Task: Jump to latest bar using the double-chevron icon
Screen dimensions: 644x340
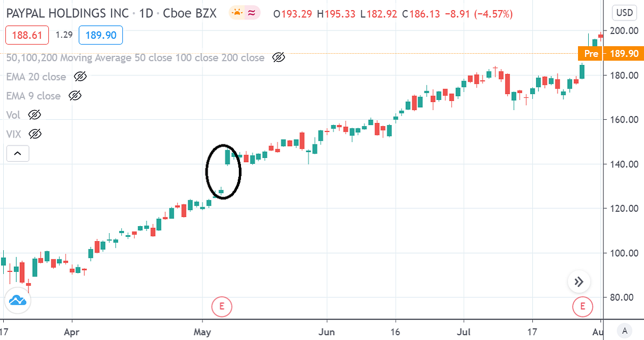Action: [x=578, y=281]
